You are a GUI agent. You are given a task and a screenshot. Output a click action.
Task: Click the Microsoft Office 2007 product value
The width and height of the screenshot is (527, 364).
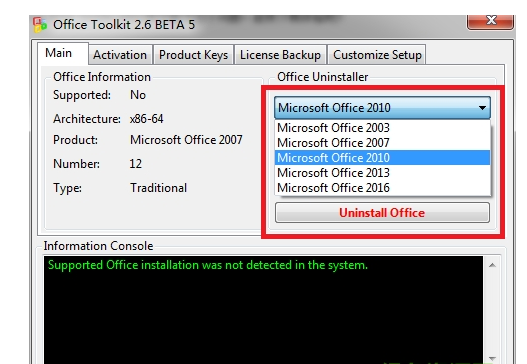pyautogui.click(x=186, y=139)
